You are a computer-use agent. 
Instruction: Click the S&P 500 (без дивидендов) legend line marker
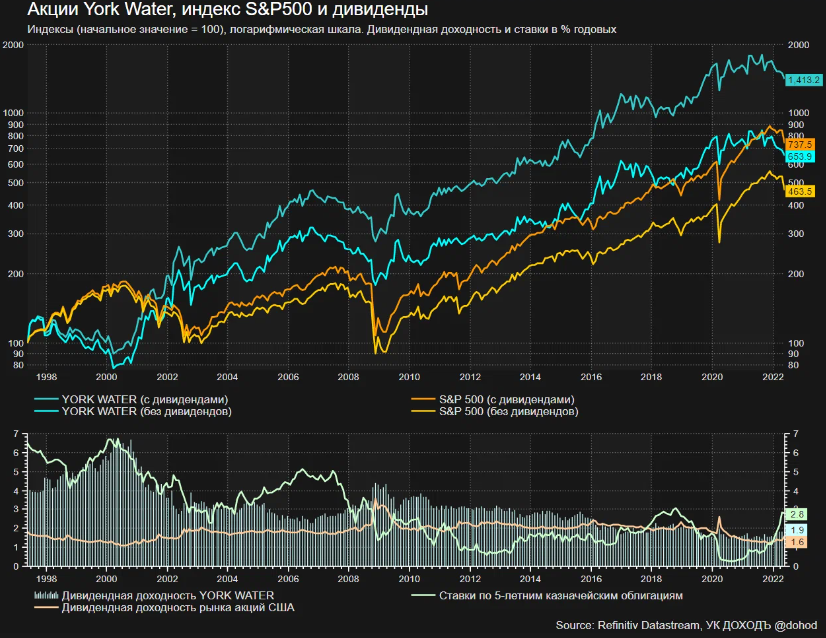(427, 411)
